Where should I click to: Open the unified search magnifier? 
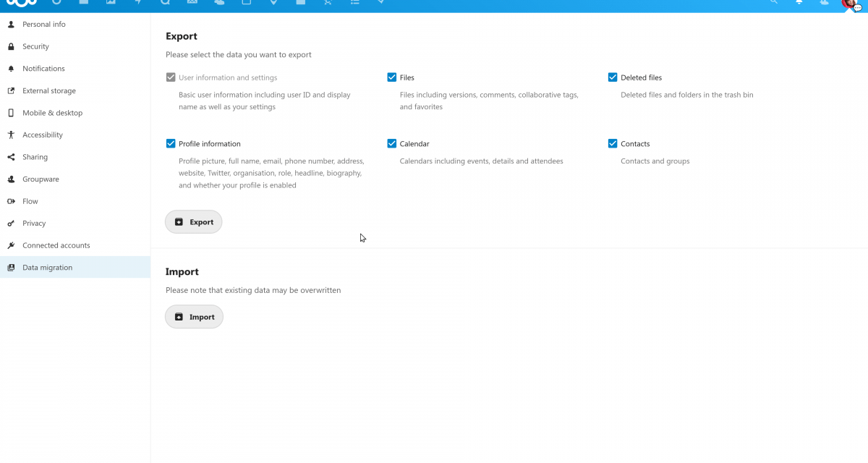(x=773, y=4)
